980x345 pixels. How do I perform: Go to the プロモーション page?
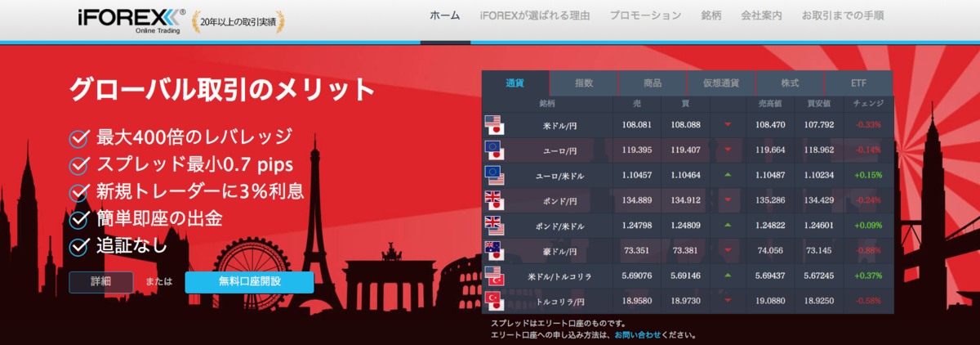click(x=645, y=16)
